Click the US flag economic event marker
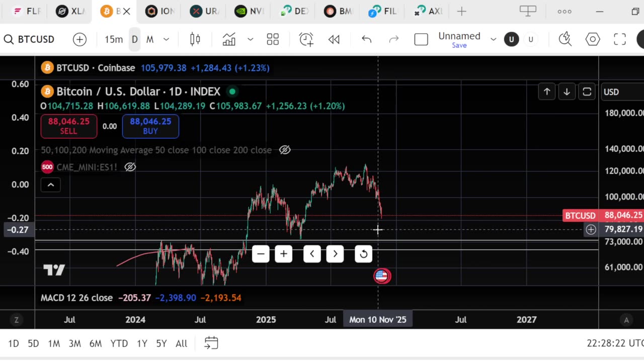The height and width of the screenshot is (362, 644). pos(382,276)
